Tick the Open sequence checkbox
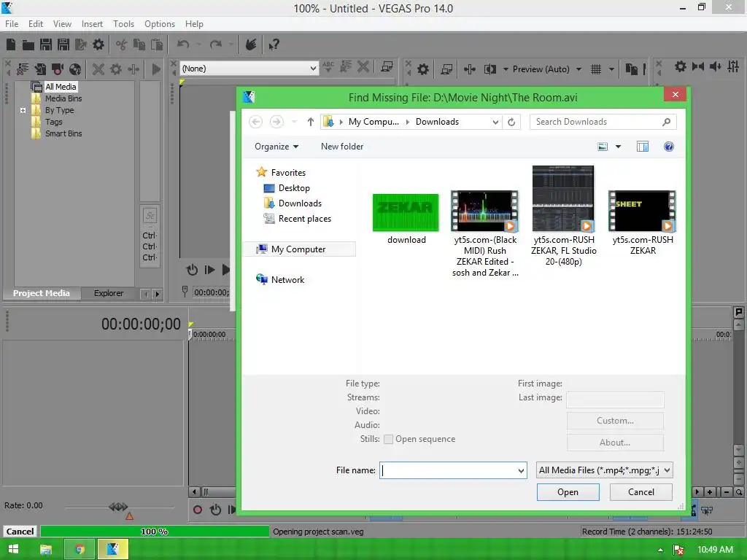The height and width of the screenshot is (560, 747). pyautogui.click(x=388, y=439)
